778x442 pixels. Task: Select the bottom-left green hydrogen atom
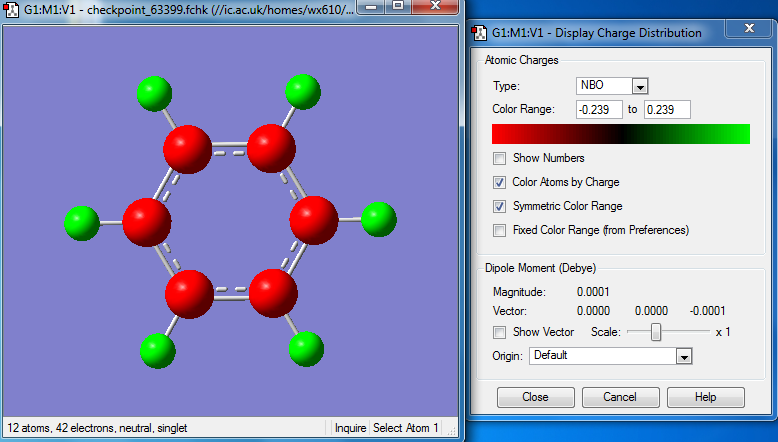click(158, 351)
